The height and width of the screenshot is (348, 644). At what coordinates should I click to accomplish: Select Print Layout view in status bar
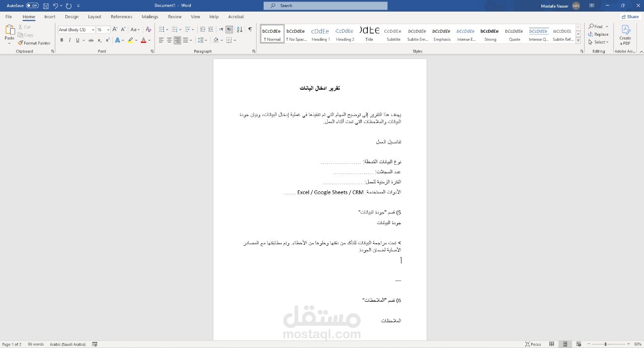[565, 344]
